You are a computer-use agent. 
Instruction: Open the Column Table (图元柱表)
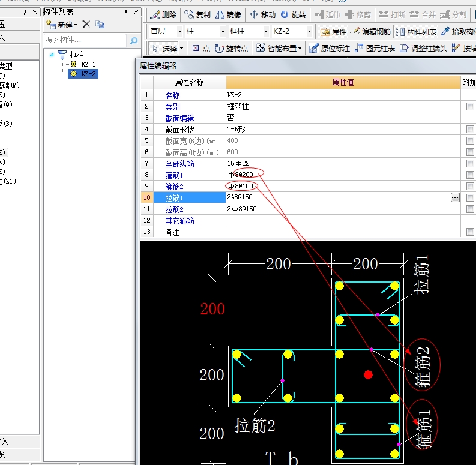click(375, 48)
